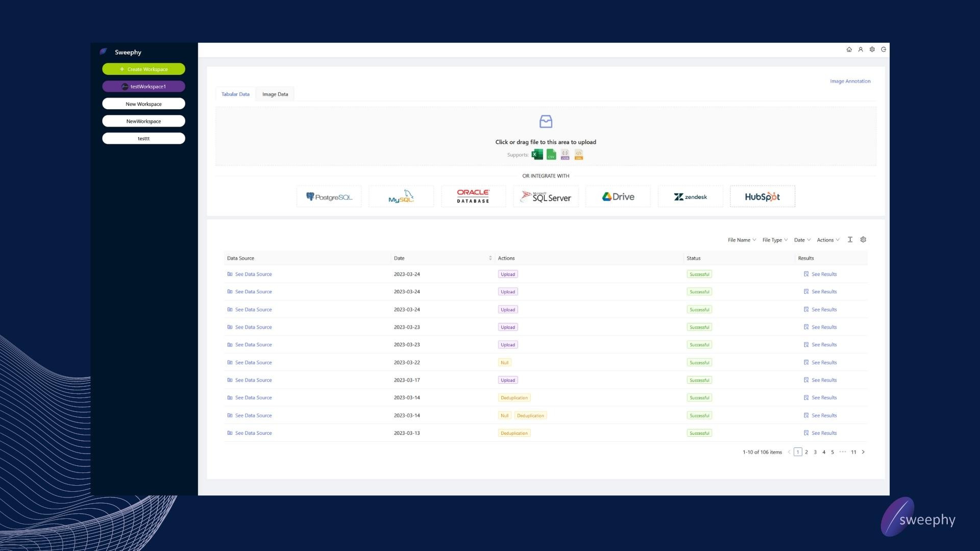Open top bar settings gear icon
This screenshot has height=551, width=980.
pos(872,49)
